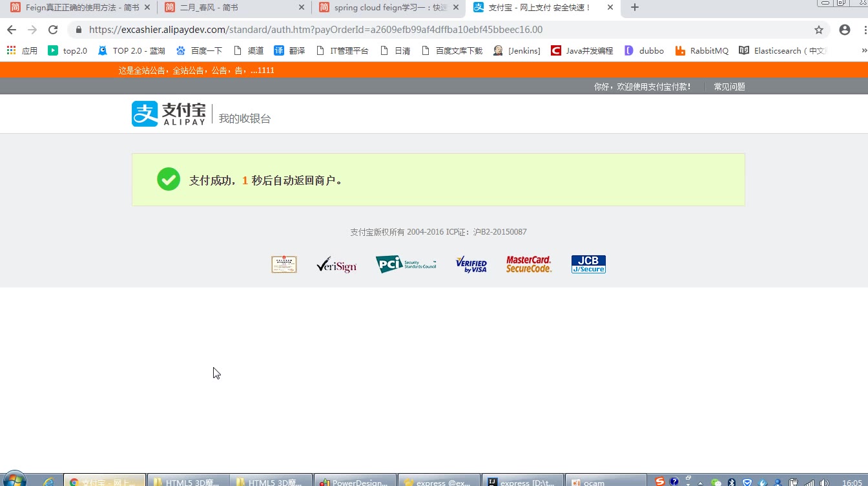Viewport: 868px width, 486px height.
Task: Open the Elasticsearch bookmark
Action: tap(783, 50)
